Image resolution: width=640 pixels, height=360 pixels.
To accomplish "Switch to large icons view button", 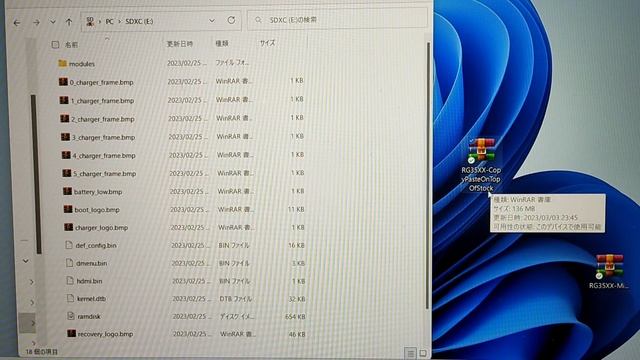I will click(423, 353).
